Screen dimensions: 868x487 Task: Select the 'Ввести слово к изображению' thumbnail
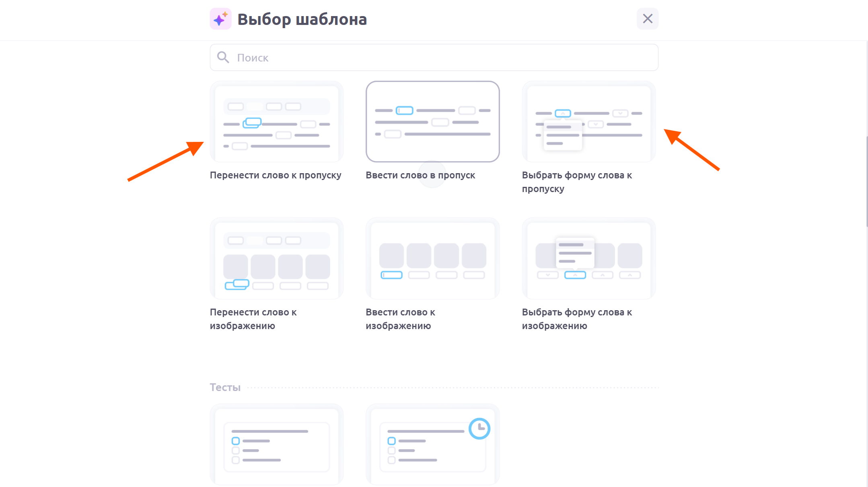tap(432, 258)
